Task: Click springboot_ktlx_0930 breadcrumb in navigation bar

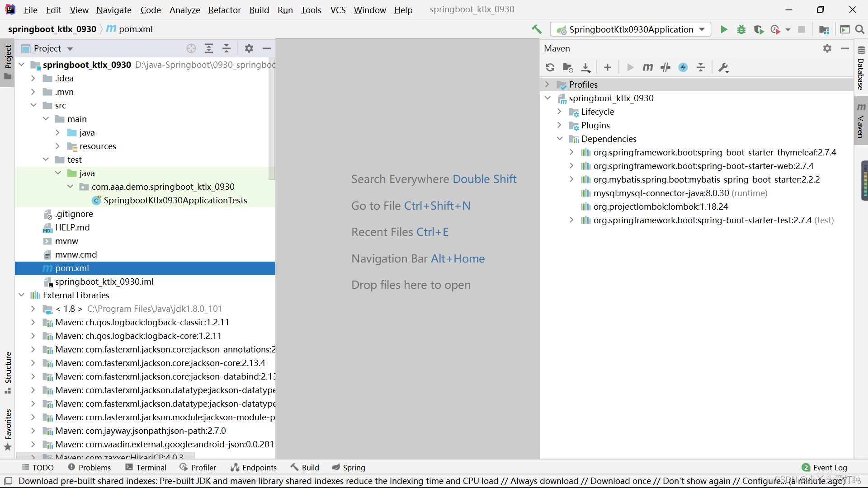Action: click(52, 29)
